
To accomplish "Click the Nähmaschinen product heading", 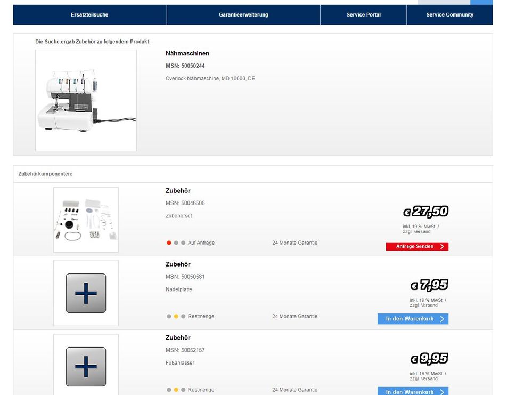I will click(x=187, y=53).
